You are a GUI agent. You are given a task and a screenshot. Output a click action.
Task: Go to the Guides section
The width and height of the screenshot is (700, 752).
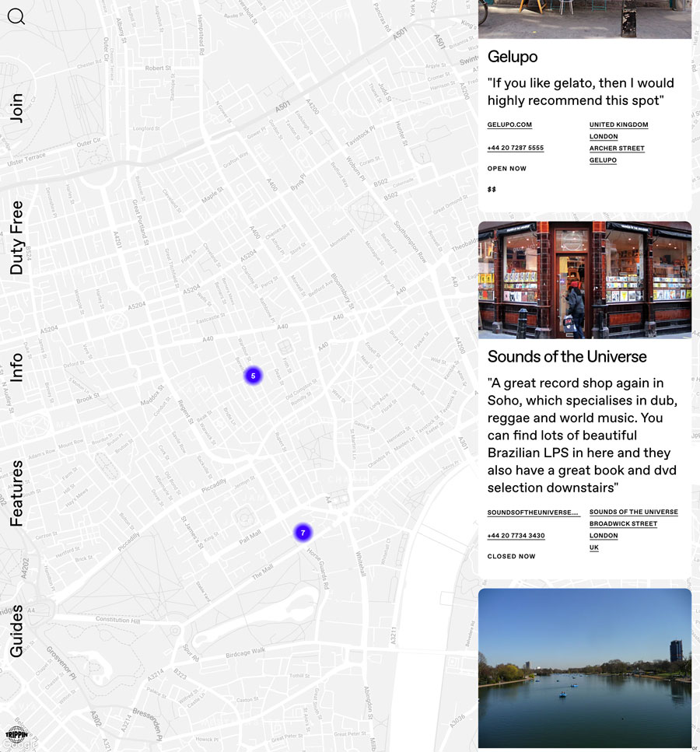point(16,631)
